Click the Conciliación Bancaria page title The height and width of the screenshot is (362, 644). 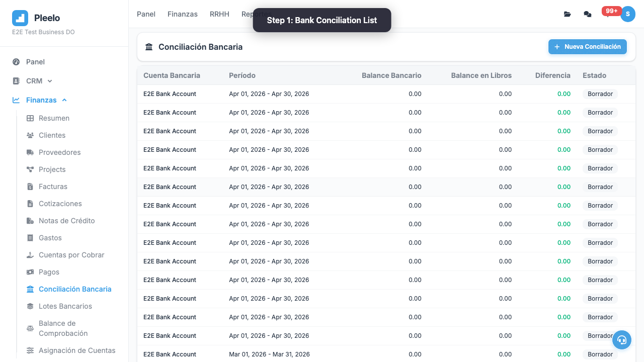pos(200,47)
